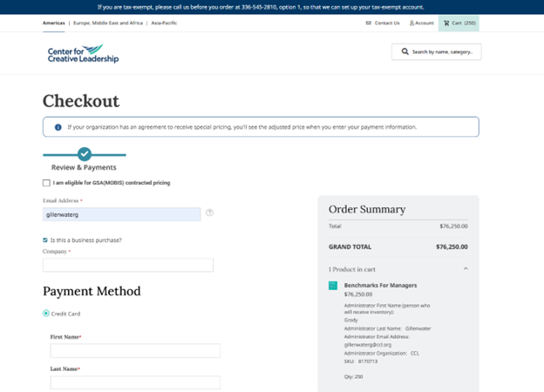Focus the Last Name field
Screen dimensions: 544x392
coord(135,382)
